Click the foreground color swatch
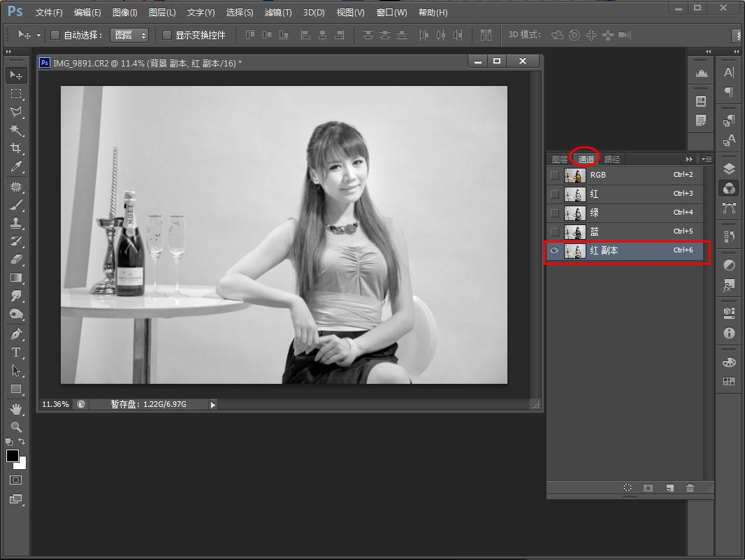 (13, 456)
